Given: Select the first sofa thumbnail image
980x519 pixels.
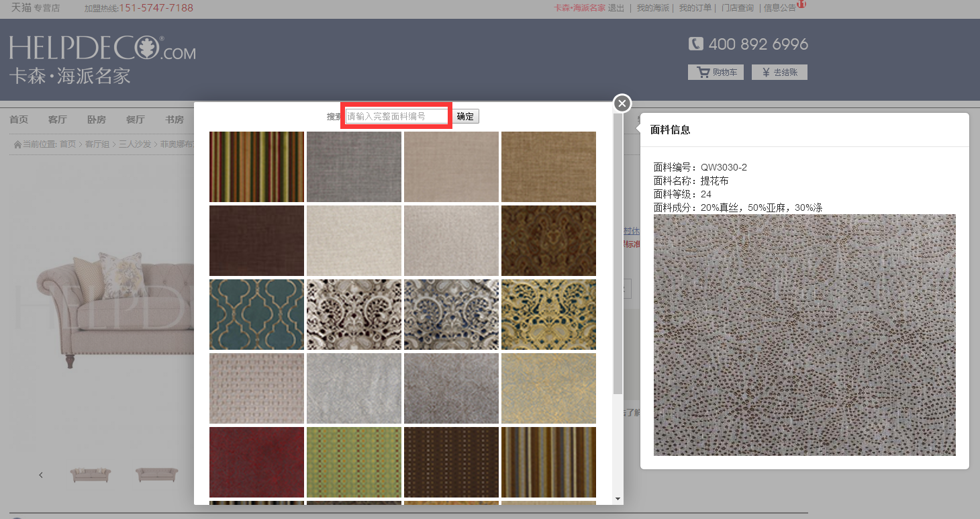Looking at the screenshot, I should pyautogui.click(x=91, y=475).
